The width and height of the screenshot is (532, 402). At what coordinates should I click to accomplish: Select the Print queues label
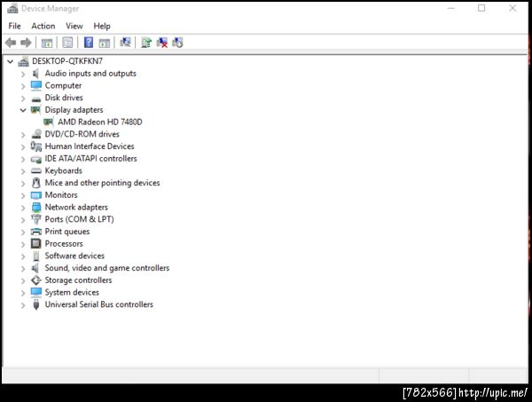tap(67, 232)
